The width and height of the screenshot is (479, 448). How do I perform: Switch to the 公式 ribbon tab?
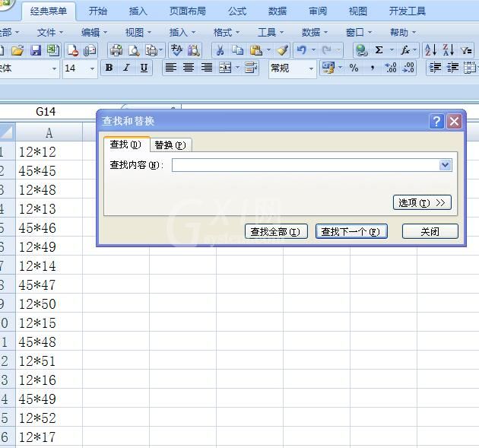(x=237, y=11)
